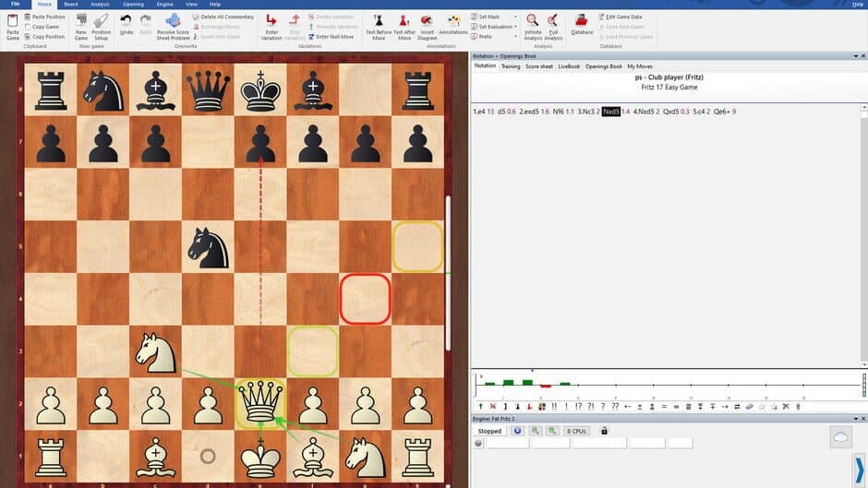Open Position Setup tool
The width and height of the screenshot is (868, 488).
(x=101, y=27)
